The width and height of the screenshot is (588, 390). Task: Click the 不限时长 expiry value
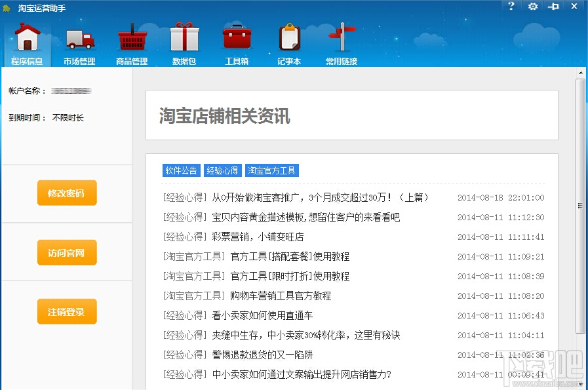point(68,118)
